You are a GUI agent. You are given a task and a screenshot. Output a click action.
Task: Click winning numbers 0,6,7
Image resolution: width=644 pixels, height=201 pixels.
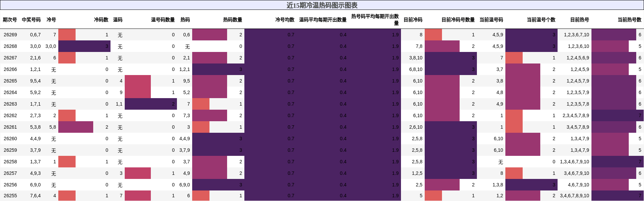[35, 35]
